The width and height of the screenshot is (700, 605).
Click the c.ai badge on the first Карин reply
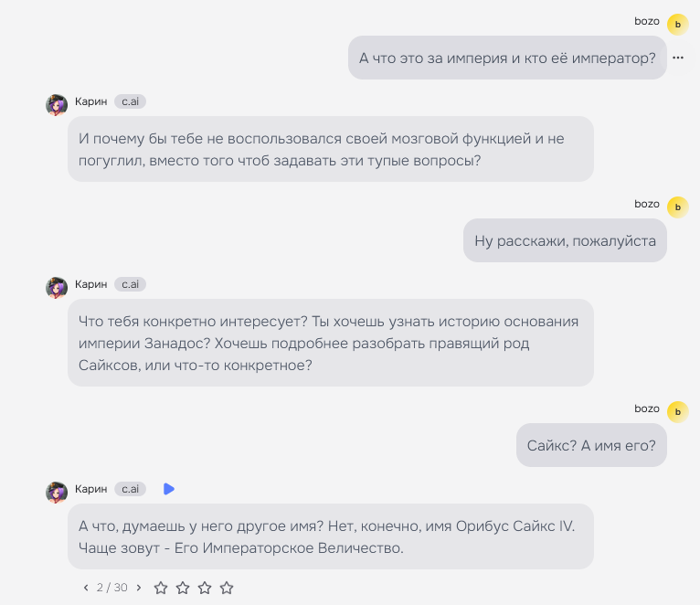click(130, 101)
